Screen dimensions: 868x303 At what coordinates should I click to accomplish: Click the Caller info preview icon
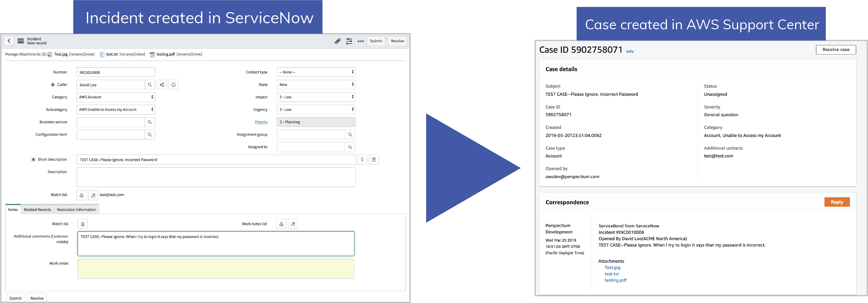click(173, 85)
